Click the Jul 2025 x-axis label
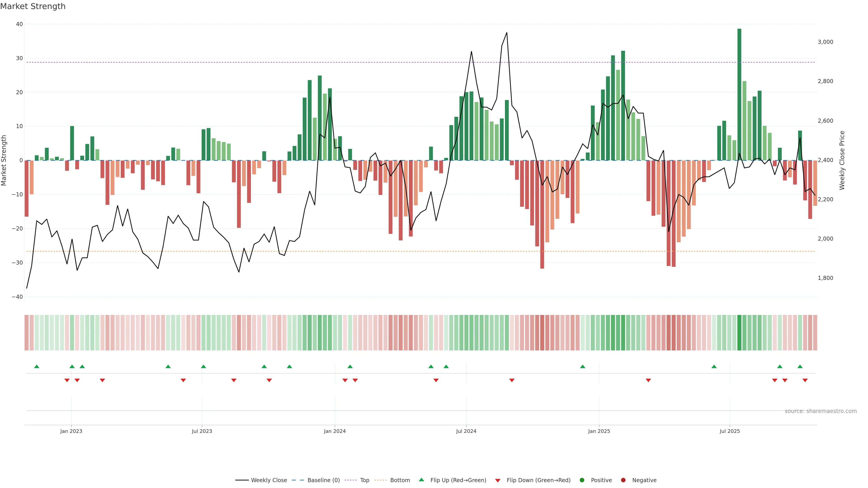 pyautogui.click(x=729, y=431)
